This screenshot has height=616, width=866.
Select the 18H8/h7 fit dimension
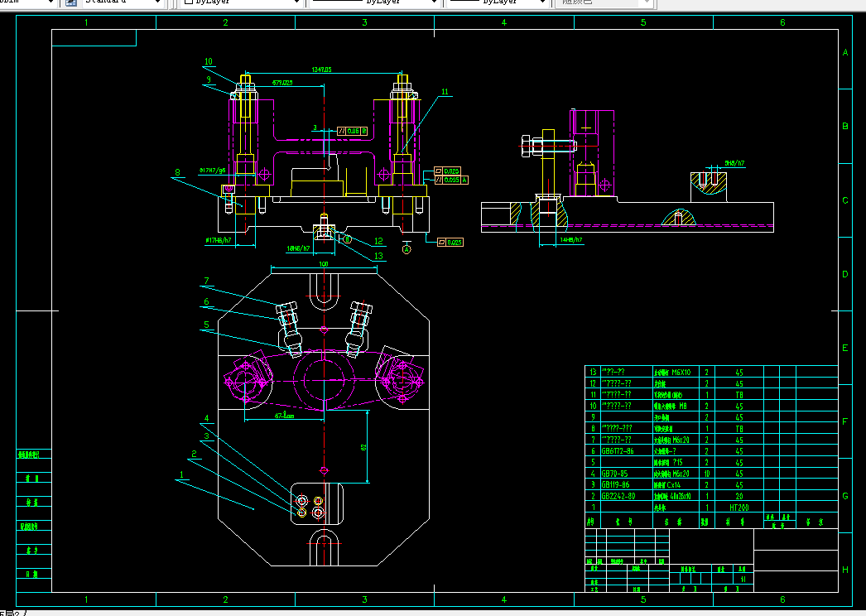click(298, 249)
